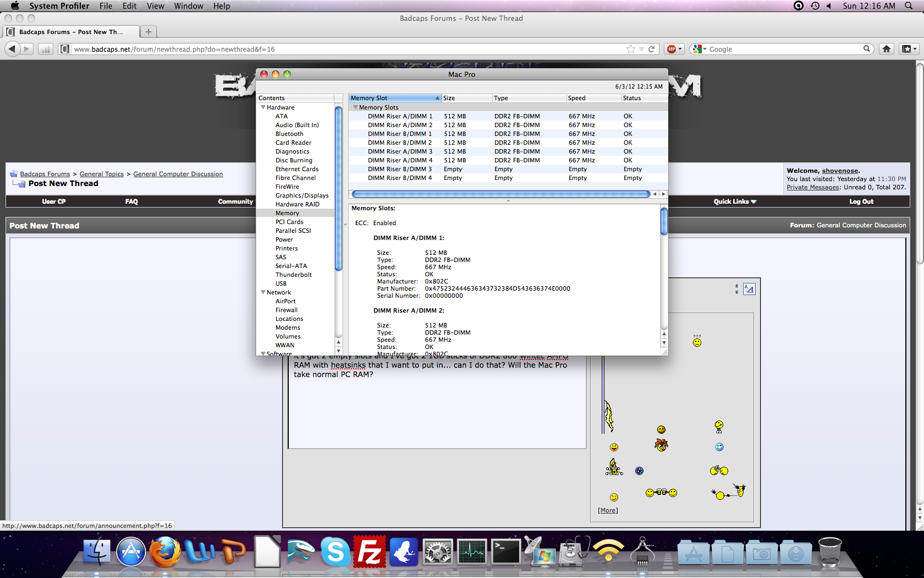Open Spotlight search in the menu bar
The image size is (924, 578).
(x=909, y=6)
